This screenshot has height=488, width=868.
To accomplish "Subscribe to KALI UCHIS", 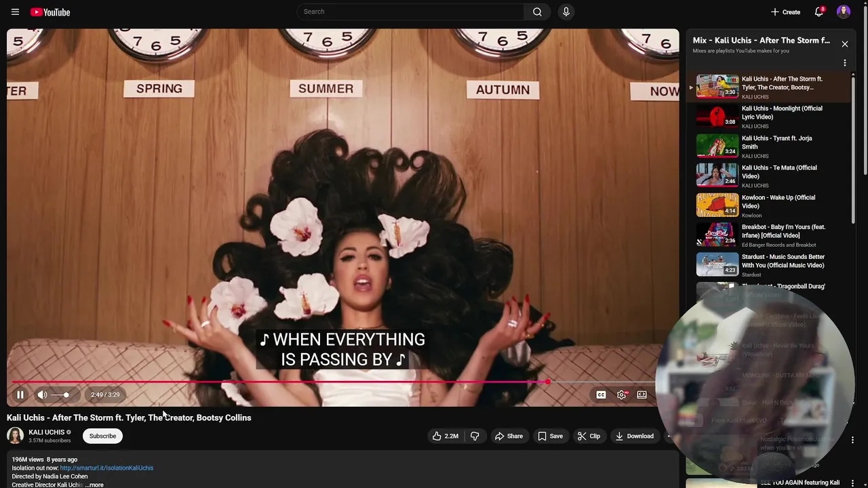I will click(102, 436).
